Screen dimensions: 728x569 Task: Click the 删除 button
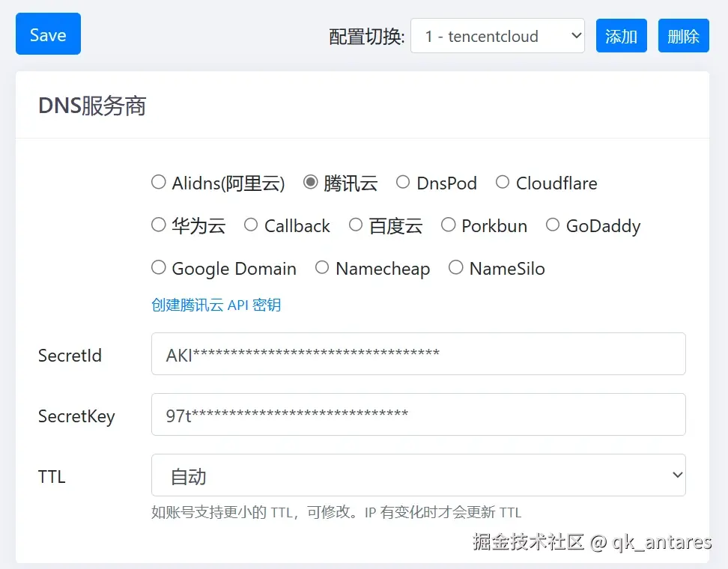point(683,36)
